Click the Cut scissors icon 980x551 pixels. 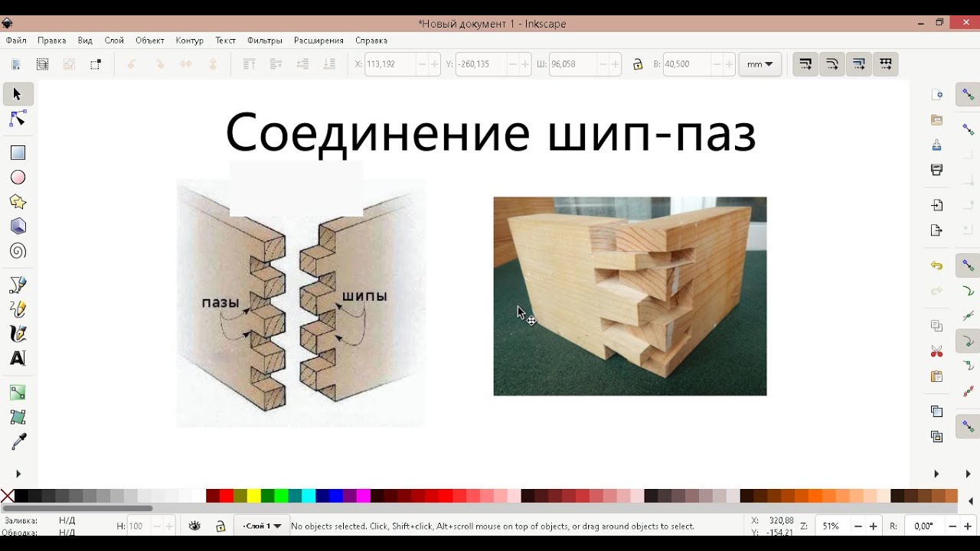(936, 351)
